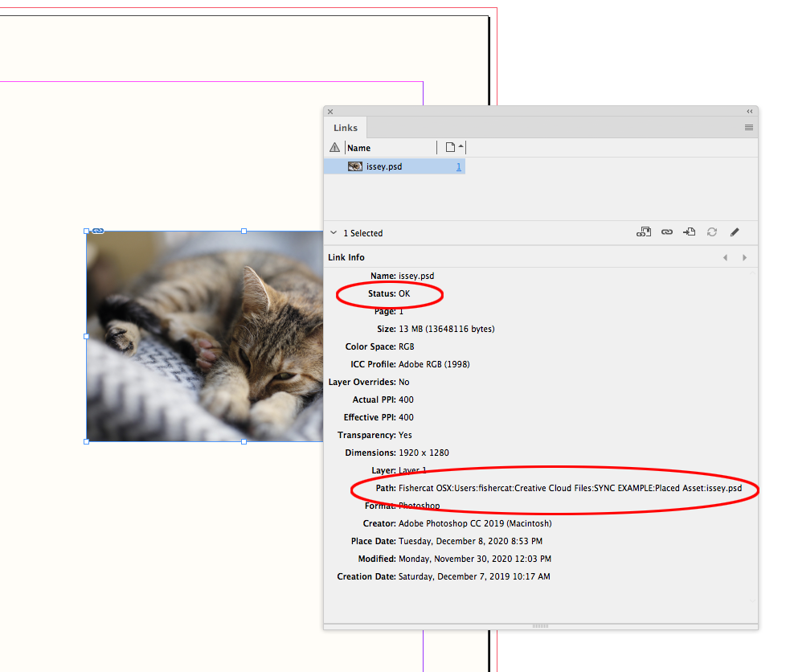Toggle the sort order arrow beside page column
Image resolution: width=786 pixels, height=672 pixels.
460,146
